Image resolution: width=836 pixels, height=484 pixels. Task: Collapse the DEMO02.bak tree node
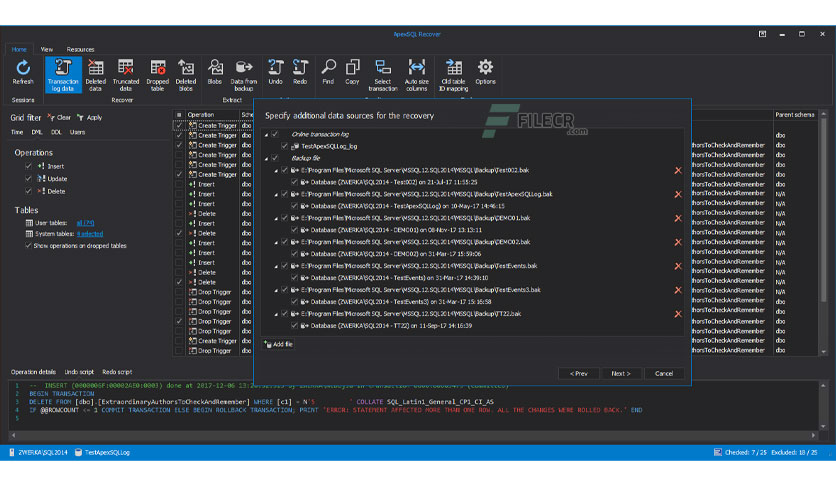pos(276,243)
